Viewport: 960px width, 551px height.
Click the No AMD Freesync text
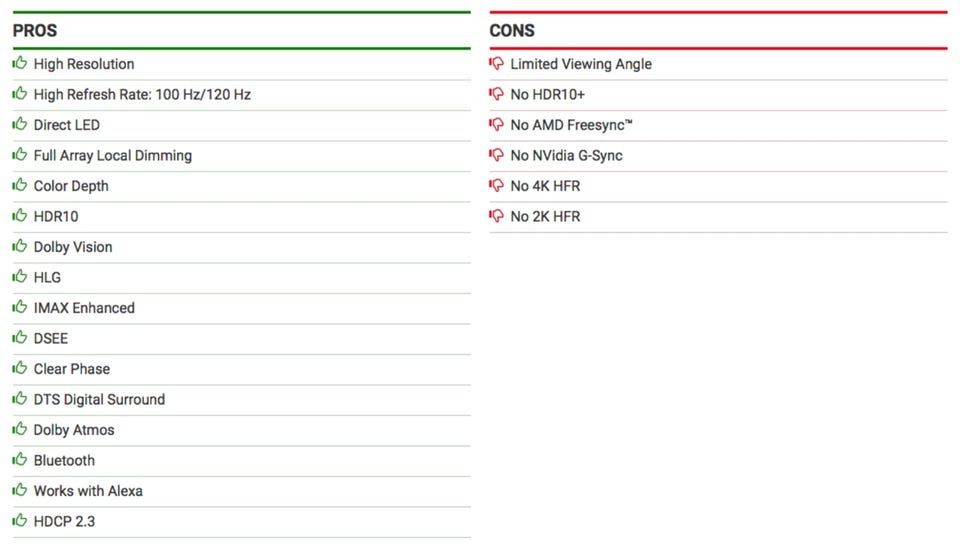[x=571, y=125]
